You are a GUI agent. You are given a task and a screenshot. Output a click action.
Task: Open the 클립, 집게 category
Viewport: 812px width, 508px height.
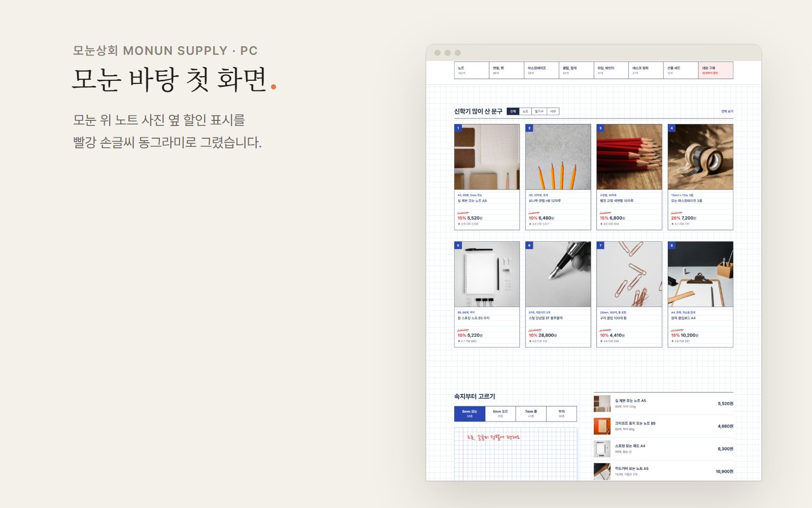pos(576,70)
